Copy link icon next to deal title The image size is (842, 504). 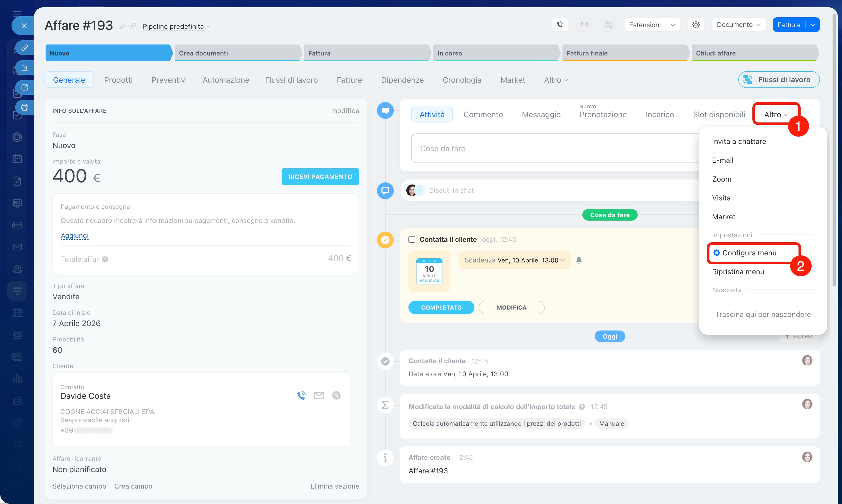click(133, 26)
